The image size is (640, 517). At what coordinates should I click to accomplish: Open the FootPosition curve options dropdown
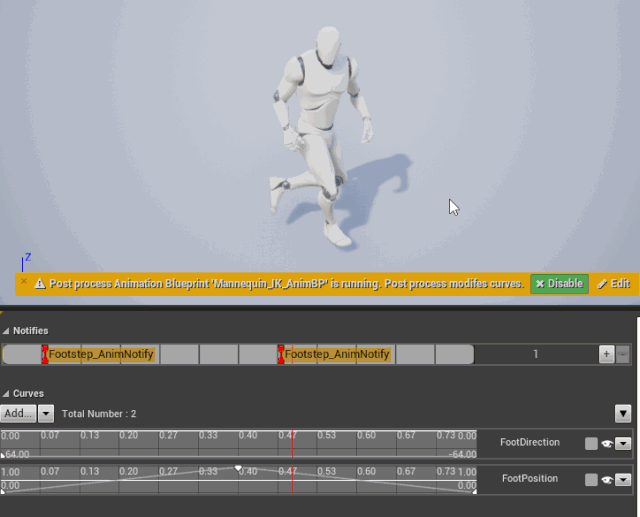[x=623, y=479]
